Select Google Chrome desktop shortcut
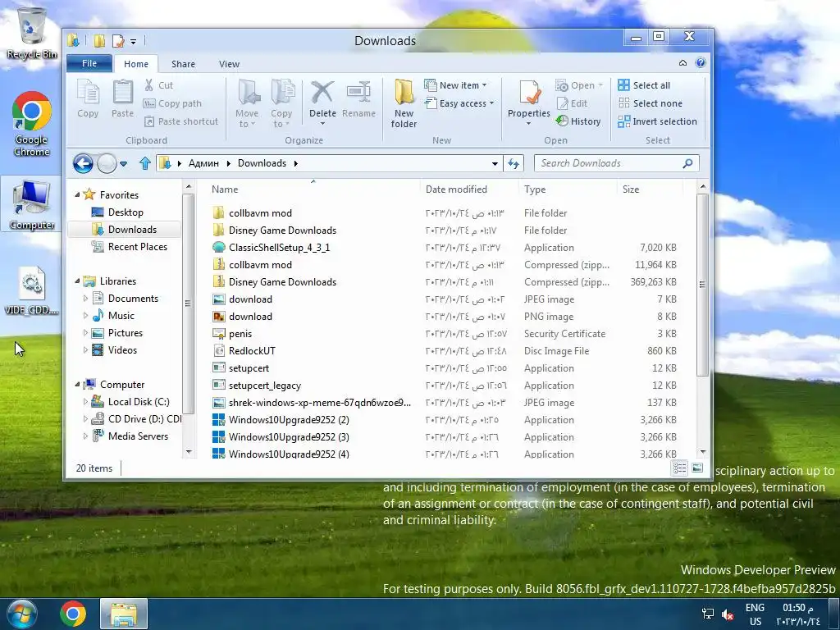840x630 pixels. 32,125
